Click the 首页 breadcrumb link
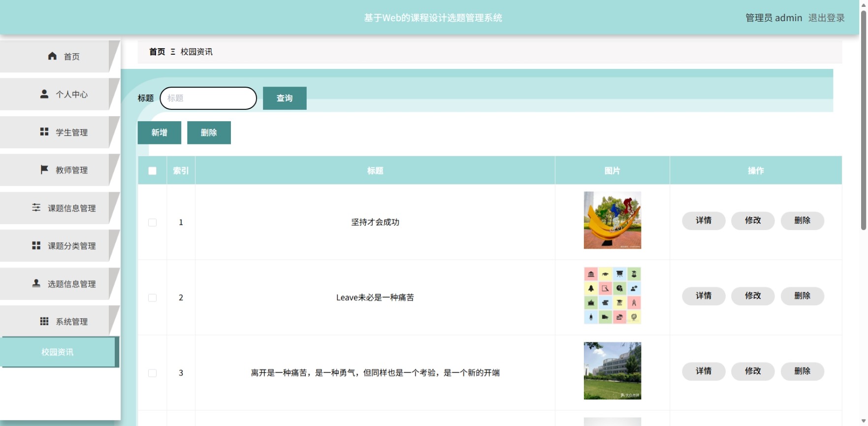Screen dimensions: 868x426 tap(157, 52)
